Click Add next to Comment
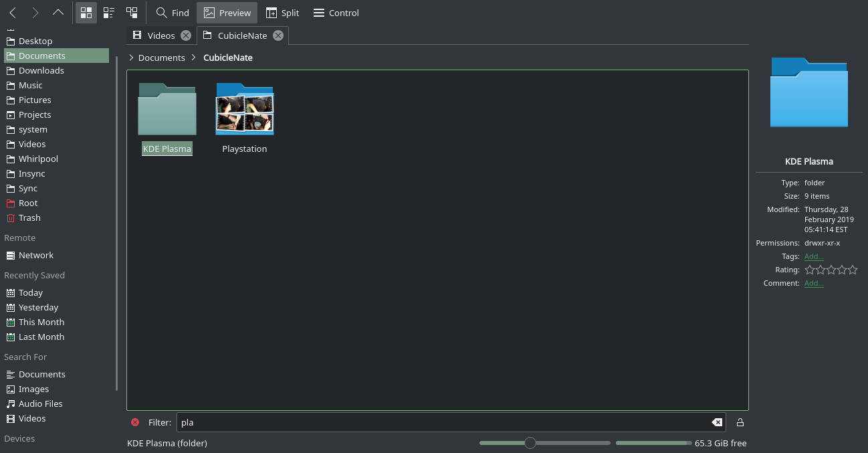The height and width of the screenshot is (453, 868). click(x=813, y=282)
